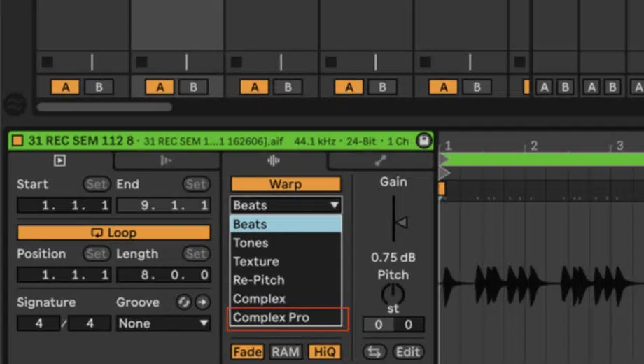Click the Groove hot-swap circular arrows icon
The width and height of the screenshot is (644, 364).
tap(183, 302)
